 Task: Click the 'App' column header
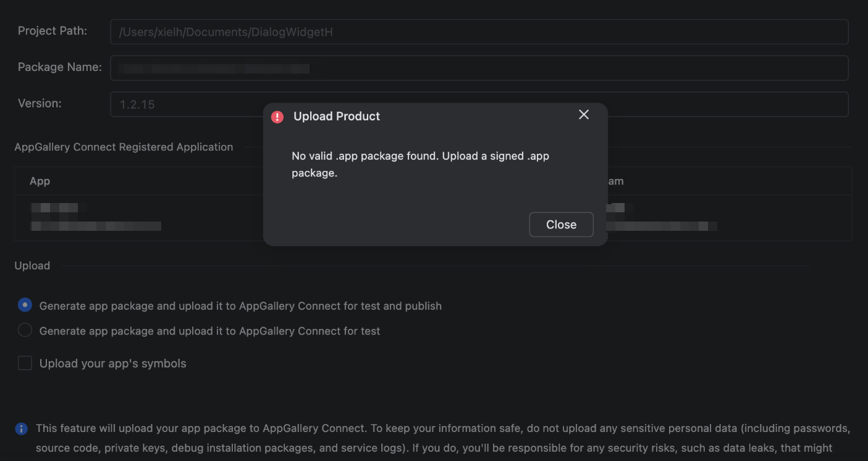[40, 181]
